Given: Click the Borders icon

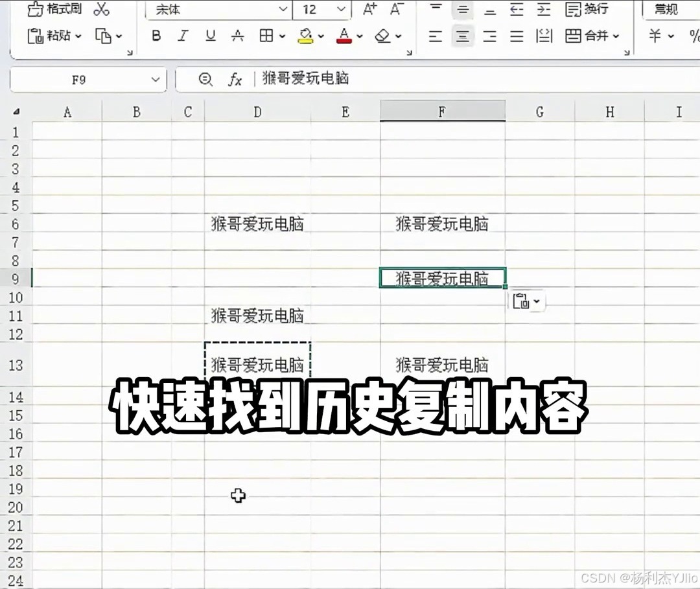Looking at the screenshot, I should pos(266,36).
